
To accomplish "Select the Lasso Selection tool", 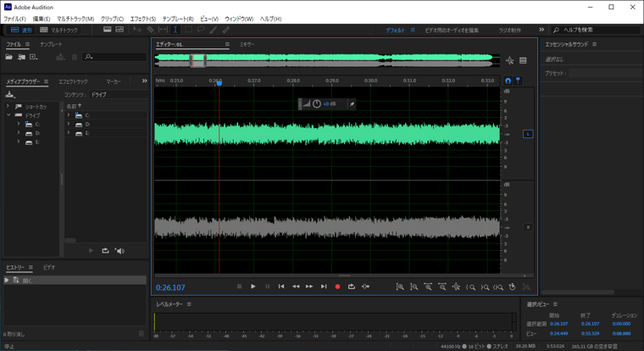I will click(x=201, y=30).
